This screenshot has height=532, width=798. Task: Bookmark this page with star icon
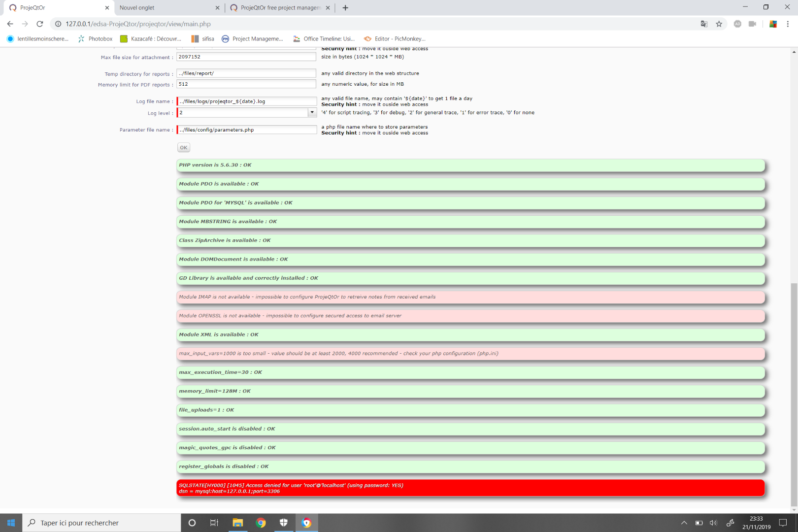(x=719, y=24)
